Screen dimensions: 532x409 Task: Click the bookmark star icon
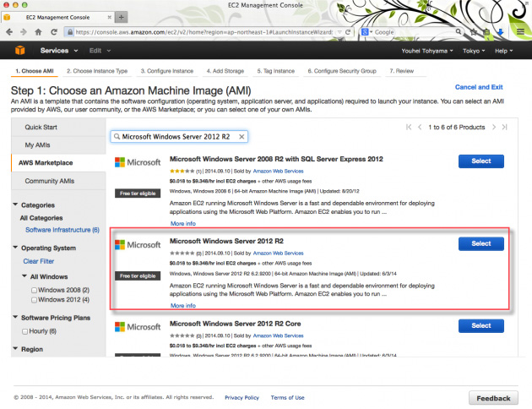474,32
